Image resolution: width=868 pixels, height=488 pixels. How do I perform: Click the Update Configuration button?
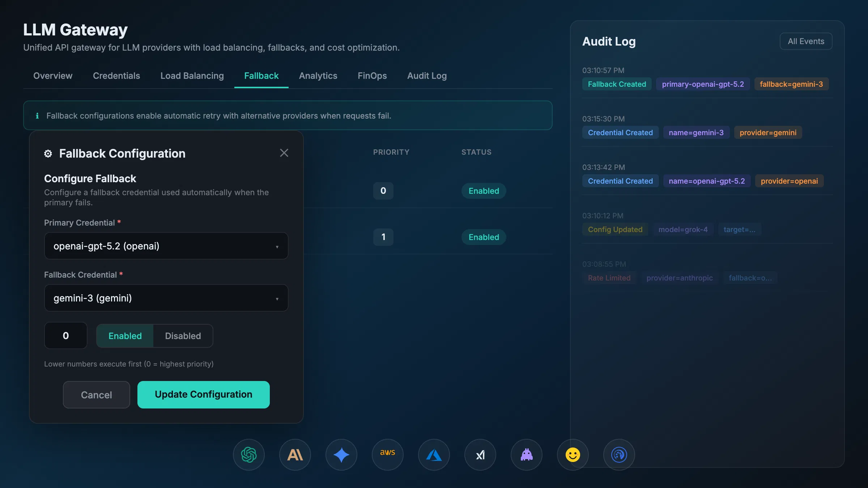coord(203,394)
